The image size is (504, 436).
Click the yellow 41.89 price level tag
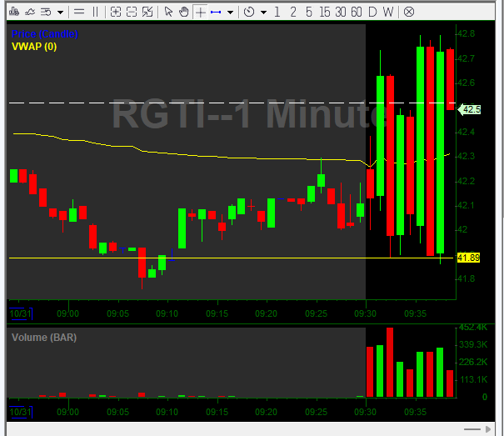click(x=468, y=258)
